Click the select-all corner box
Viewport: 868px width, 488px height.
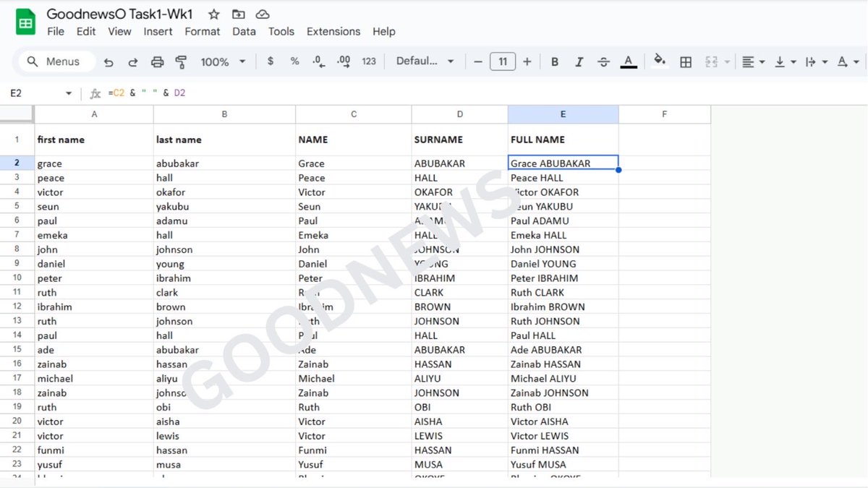click(x=17, y=114)
